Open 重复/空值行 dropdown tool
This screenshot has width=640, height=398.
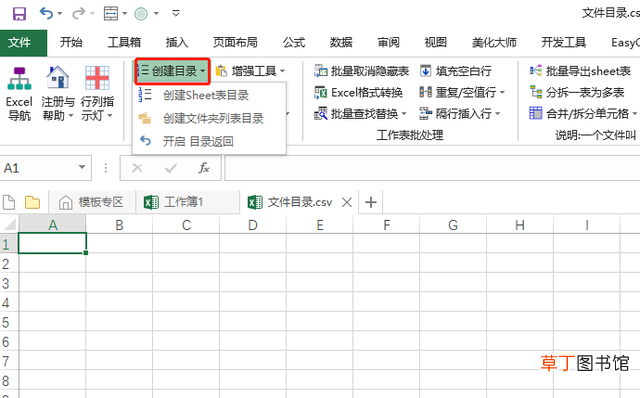[462, 93]
